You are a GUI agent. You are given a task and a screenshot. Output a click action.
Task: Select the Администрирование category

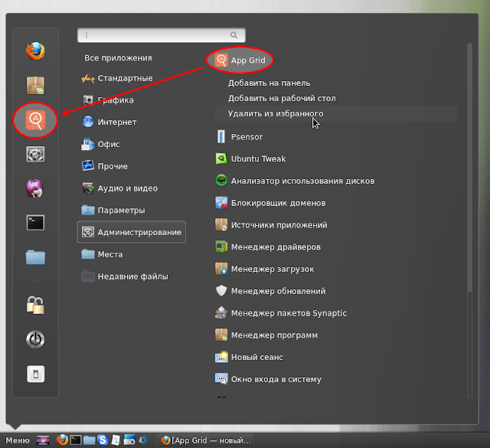(x=132, y=232)
